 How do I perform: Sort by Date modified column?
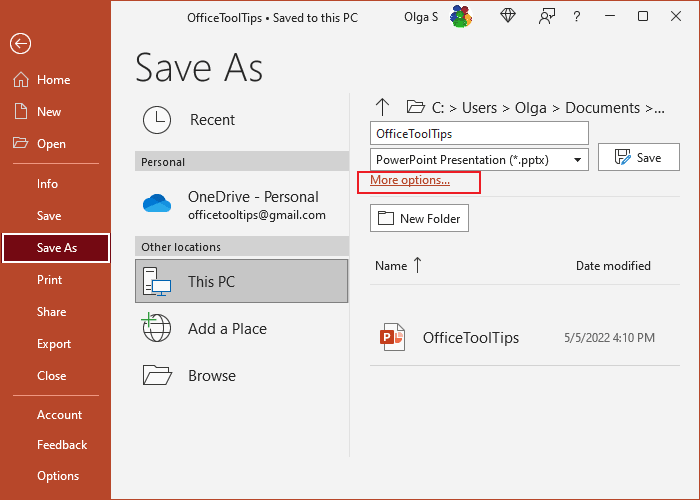point(613,266)
